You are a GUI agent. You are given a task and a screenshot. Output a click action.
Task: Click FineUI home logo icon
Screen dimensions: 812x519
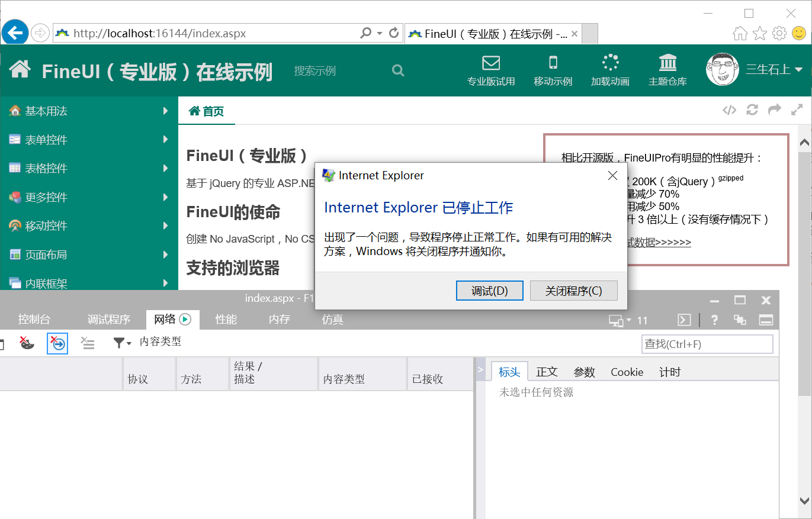point(20,69)
